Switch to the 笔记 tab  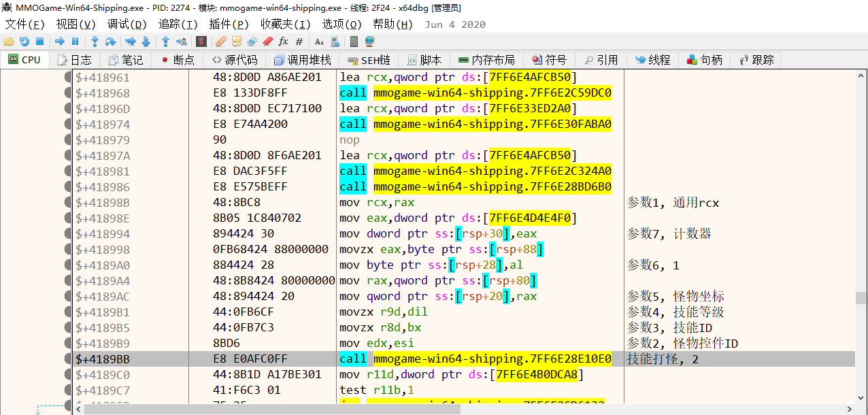point(126,60)
